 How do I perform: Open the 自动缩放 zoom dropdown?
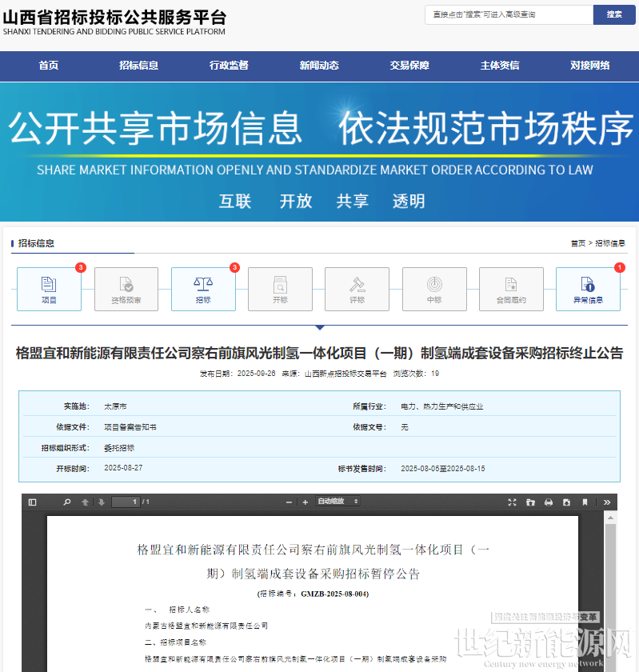pos(337,502)
